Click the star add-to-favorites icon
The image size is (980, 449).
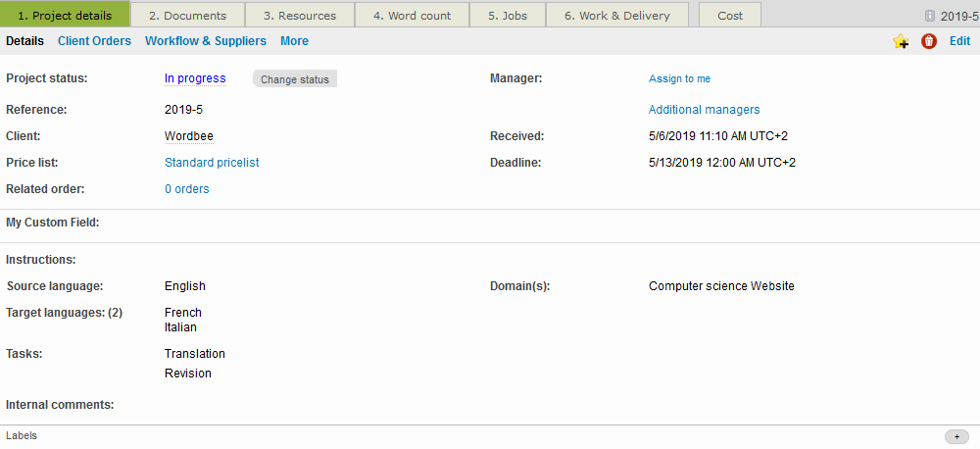[x=901, y=41]
